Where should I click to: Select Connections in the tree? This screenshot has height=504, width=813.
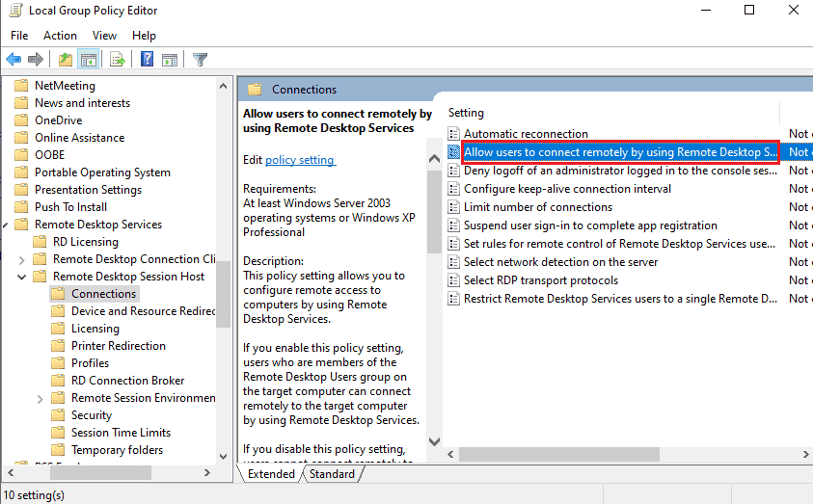[103, 294]
